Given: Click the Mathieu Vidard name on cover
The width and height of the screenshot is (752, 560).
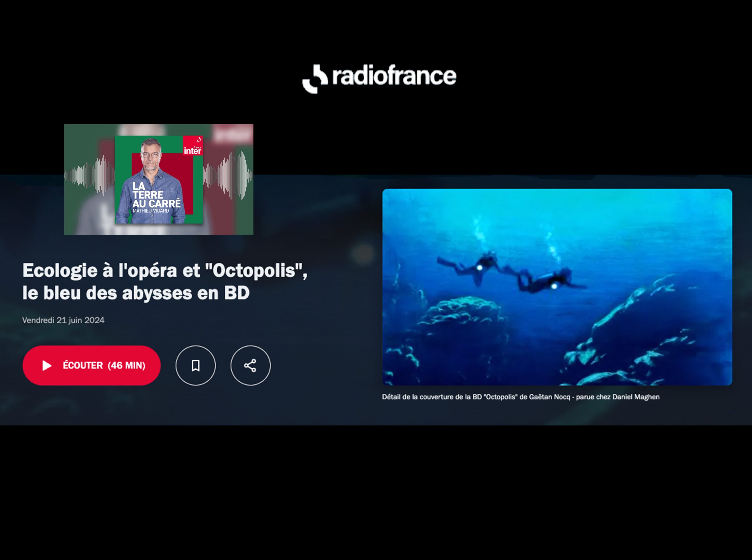Looking at the screenshot, I should pos(150,211).
